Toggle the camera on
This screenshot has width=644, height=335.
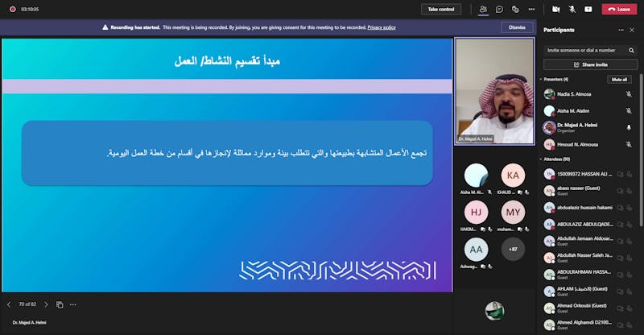(555, 9)
